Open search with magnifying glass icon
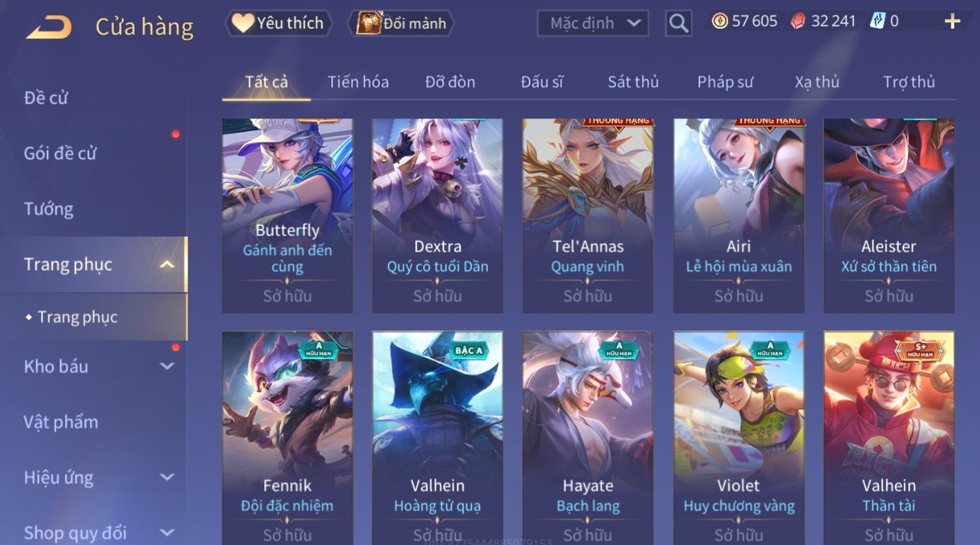Viewport: 980px width, 545px height. (x=678, y=23)
